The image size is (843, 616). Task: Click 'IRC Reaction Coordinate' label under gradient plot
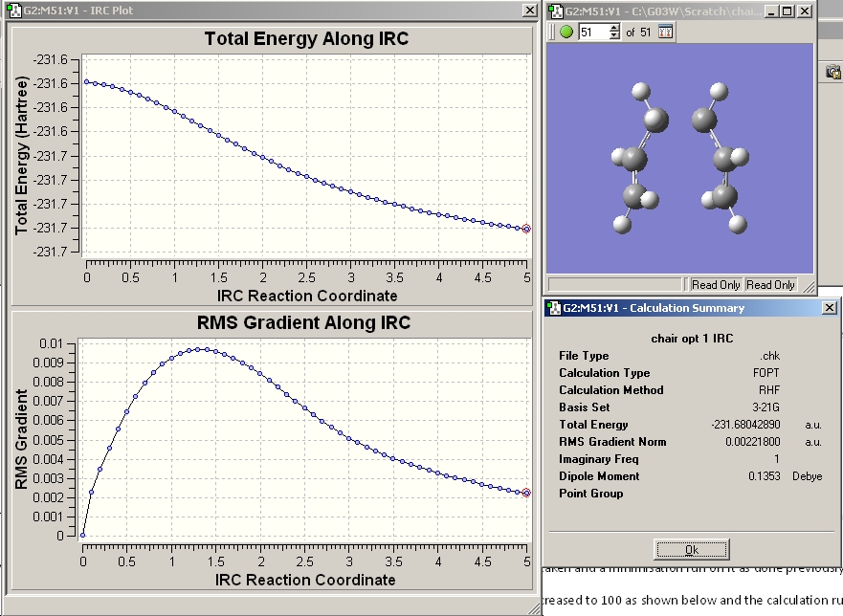(x=305, y=580)
